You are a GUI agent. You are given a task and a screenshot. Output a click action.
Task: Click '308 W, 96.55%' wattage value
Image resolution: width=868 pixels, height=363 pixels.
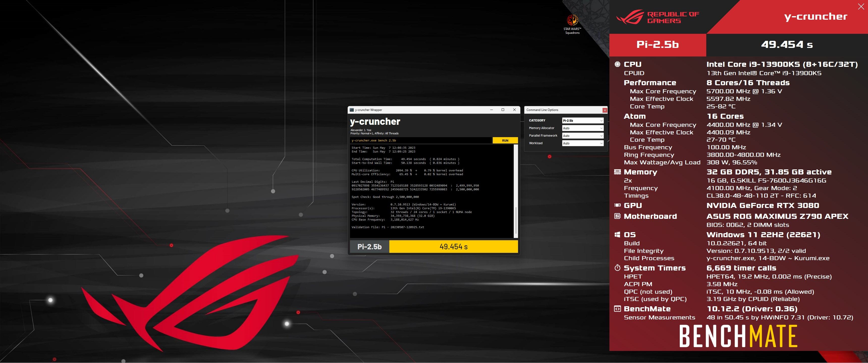pos(732,162)
